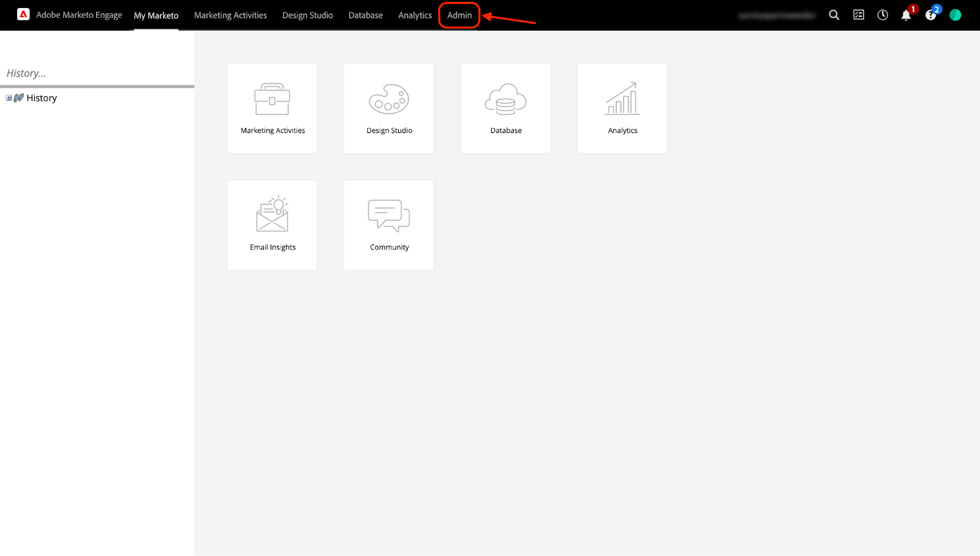Select the History tree item
Viewport: 980px width, 556px height.
41,98
